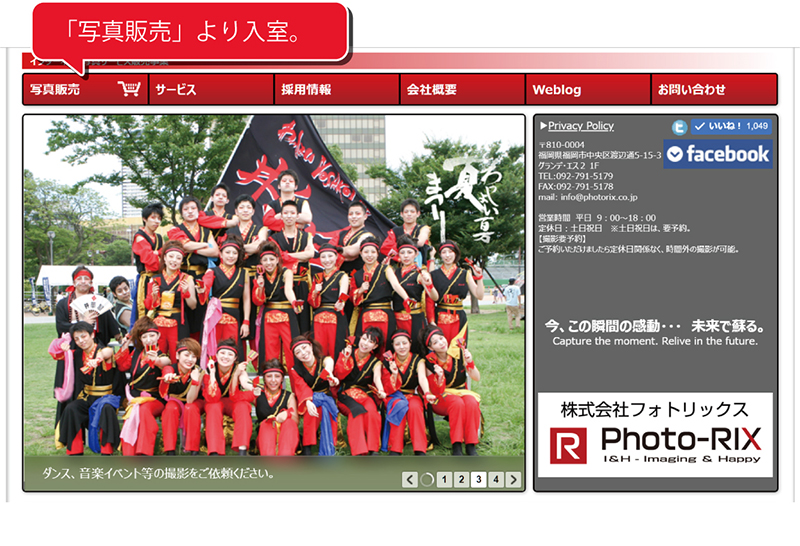Open the 採用情報 page
The width and height of the screenshot is (800, 546).
(x=306, y=90)
